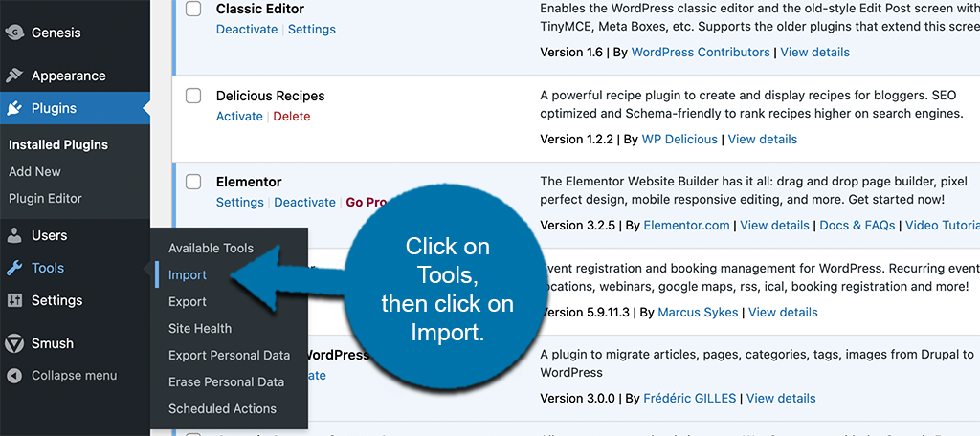Open WordPress Contributors author link
This screenshot has width=980, height=436.
coord(701,53)
